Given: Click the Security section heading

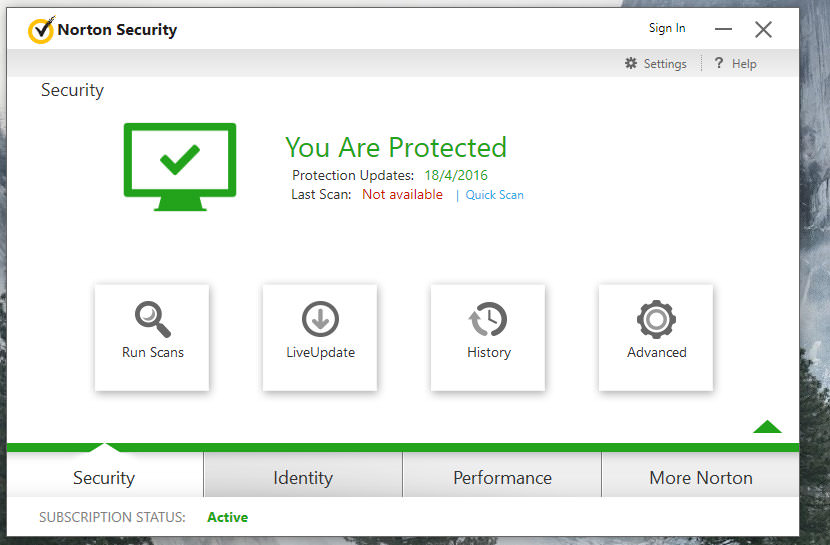Looking at the screenshot, I should (73, 90).
